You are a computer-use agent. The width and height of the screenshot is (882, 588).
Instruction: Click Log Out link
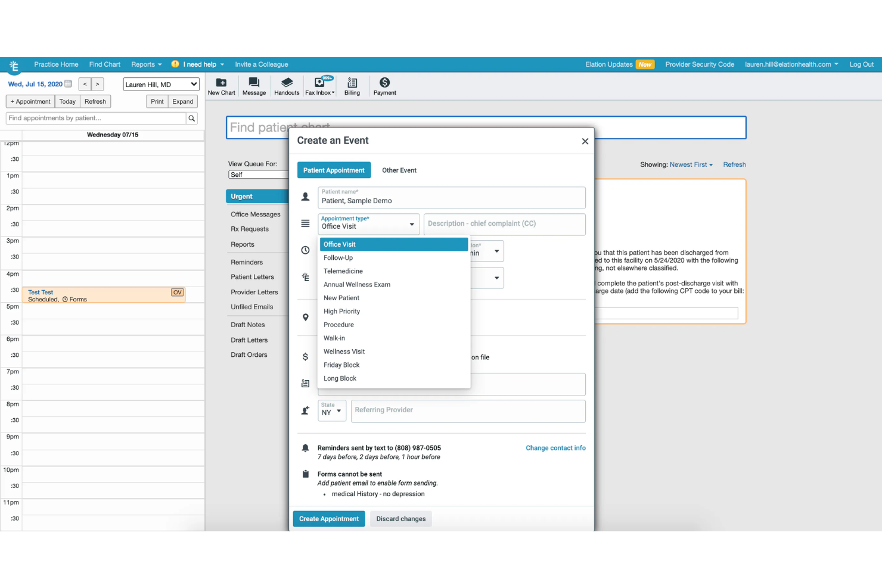tap(862, 64)
